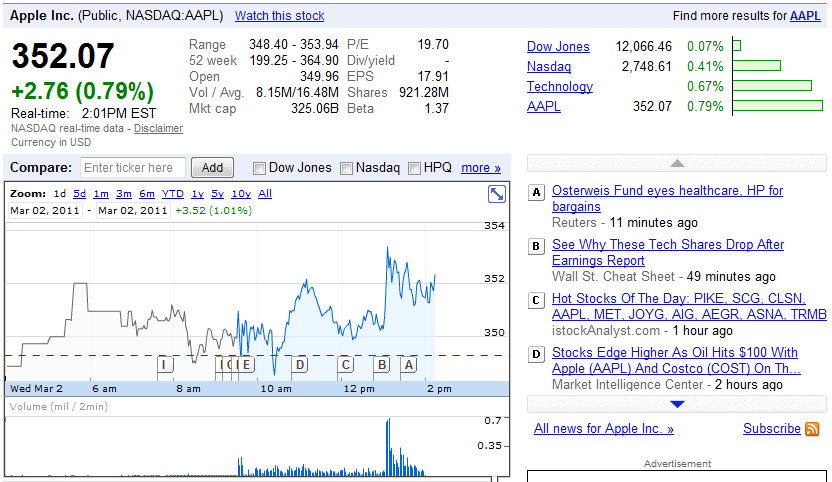This screenshot has height=482, width=832.
Task: Open the Watch this stock link
Action: [280, 16]
